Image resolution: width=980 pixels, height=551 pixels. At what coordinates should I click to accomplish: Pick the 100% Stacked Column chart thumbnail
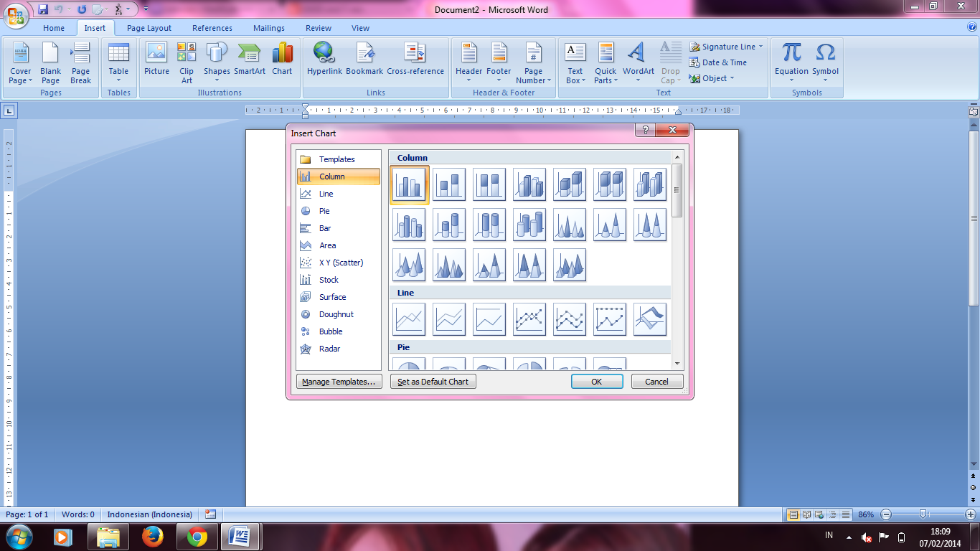[x=489, y=184]
